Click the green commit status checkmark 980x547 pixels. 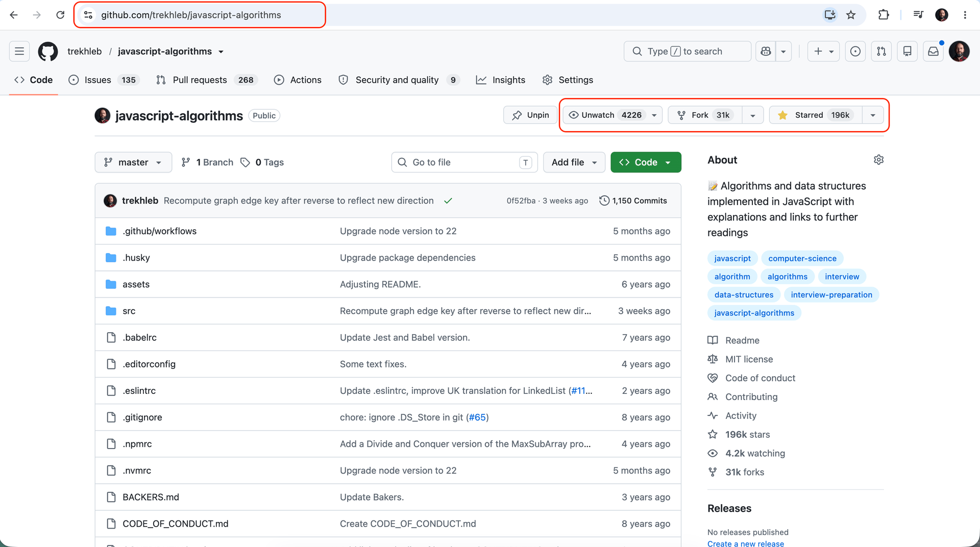coord(448,201)
